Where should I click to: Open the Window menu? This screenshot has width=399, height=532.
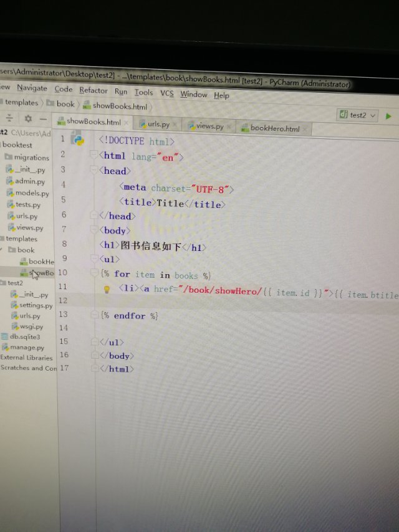[x=193, y=94]
